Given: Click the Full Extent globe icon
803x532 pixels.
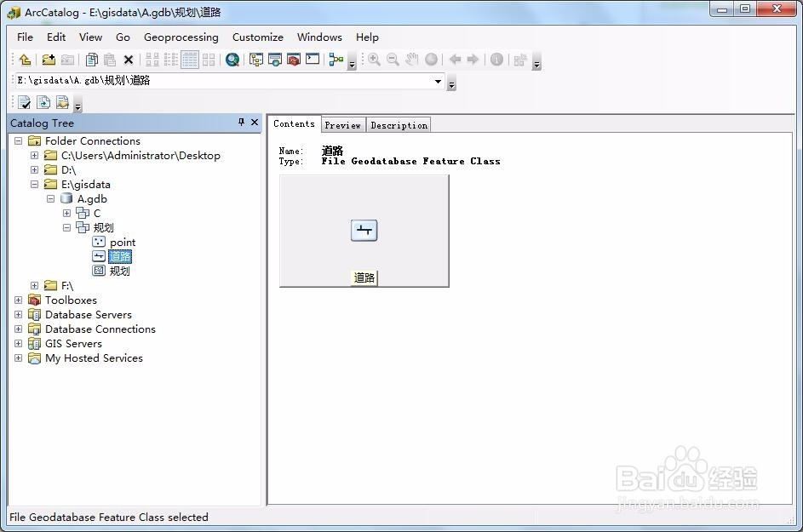Looking at the screenshot, I should pos(431,60).
